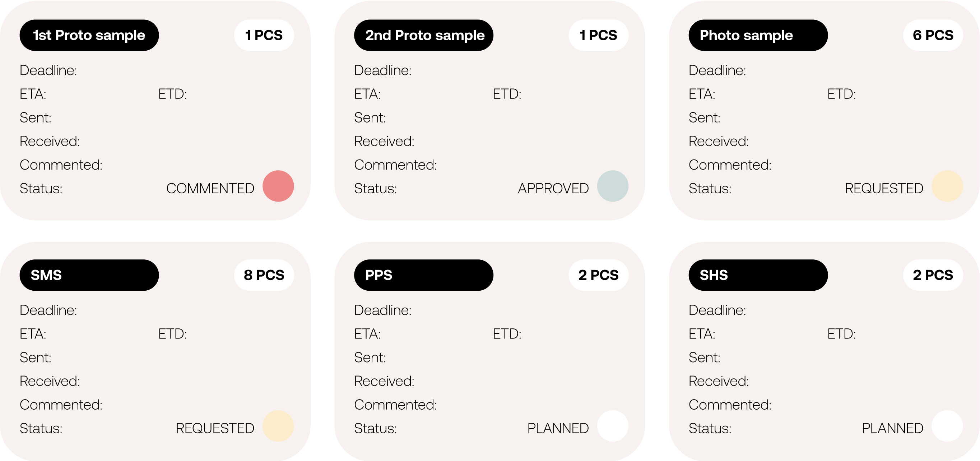The width and height of the screenshot is (980, 461).
Task: Click SMS card yellow status circle
Action: [278, 426]
